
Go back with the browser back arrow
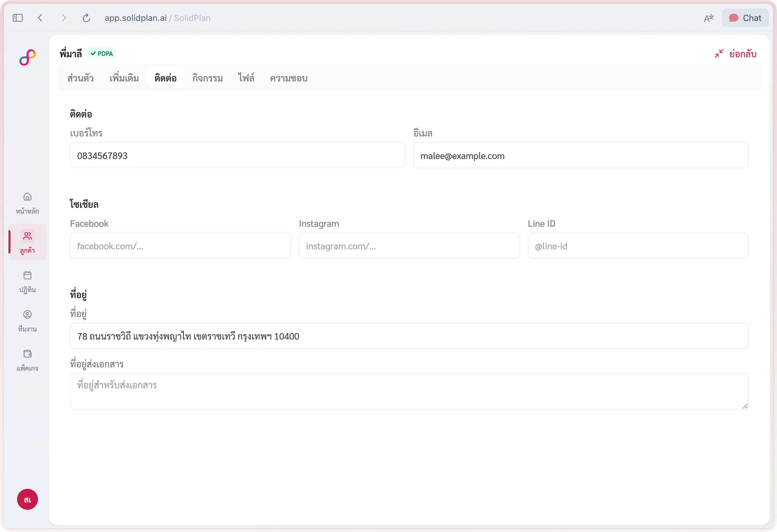40,18
